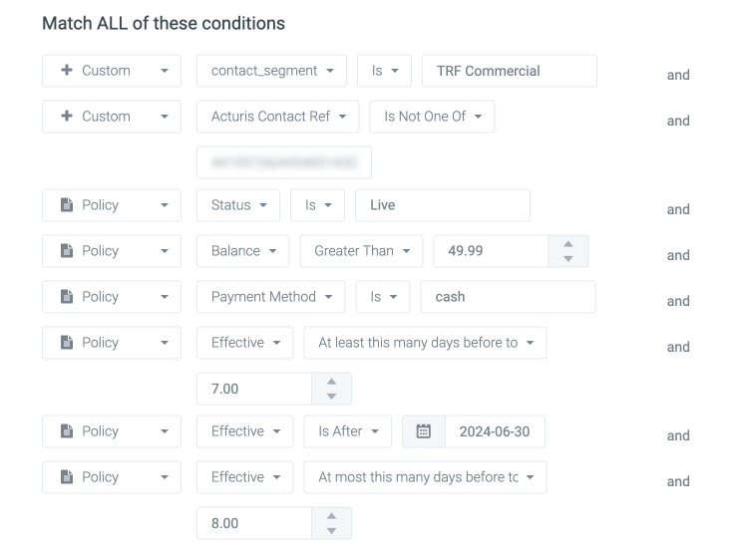
Task: Change the 'Greater Than' operator dropdown
Action: 361,251
